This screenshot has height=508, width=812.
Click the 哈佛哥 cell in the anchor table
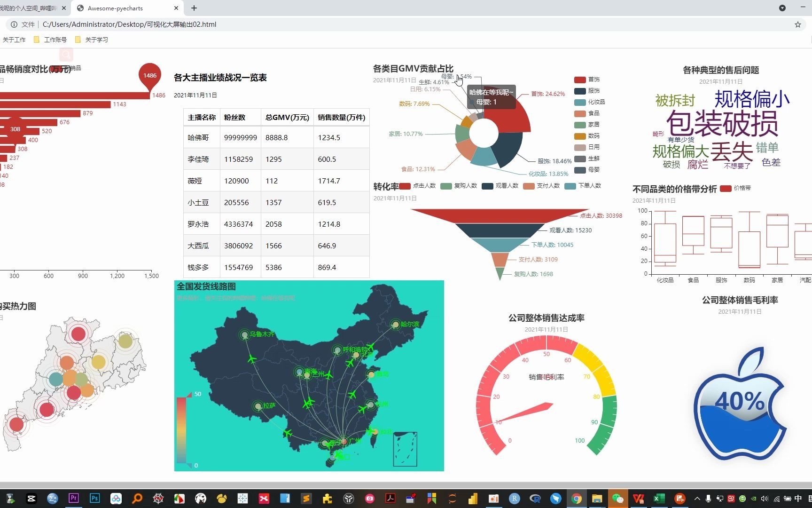coord(202,137)
